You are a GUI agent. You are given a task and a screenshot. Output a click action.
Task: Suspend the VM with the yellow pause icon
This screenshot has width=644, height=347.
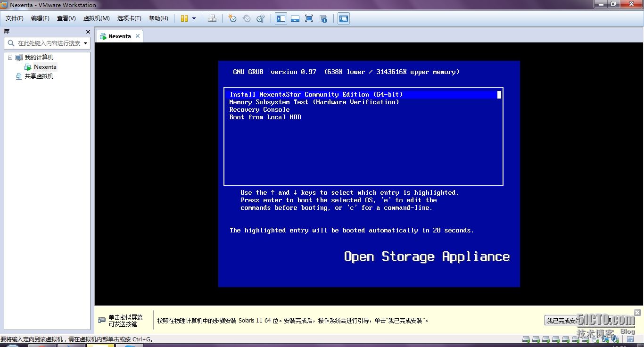pos(184,18)
